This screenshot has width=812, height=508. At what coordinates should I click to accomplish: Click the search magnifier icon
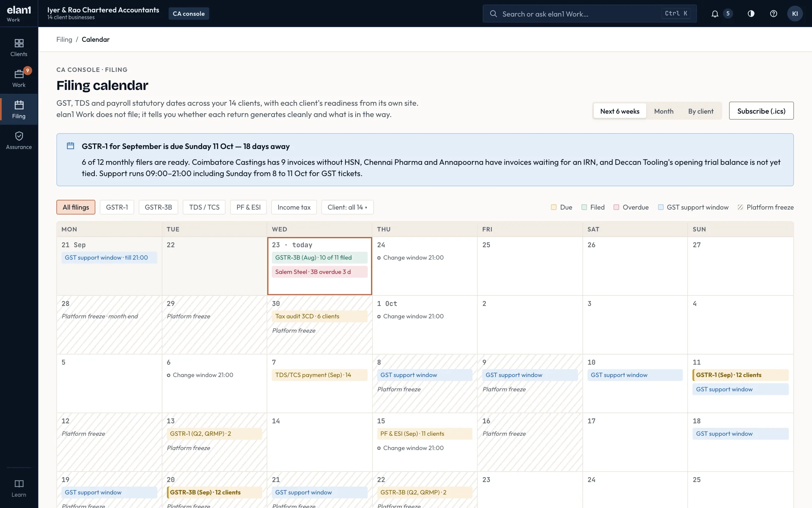click(x=493, y=14)
